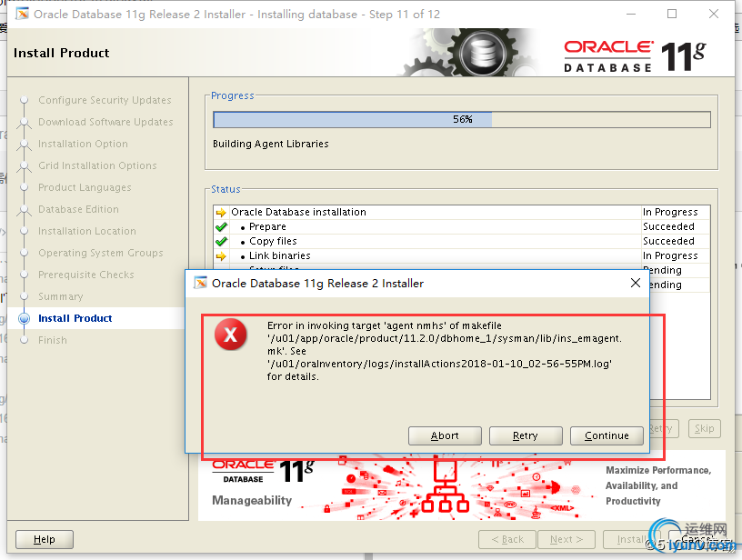Select Grid Installation Options step
742x560 pixels.
97,165
